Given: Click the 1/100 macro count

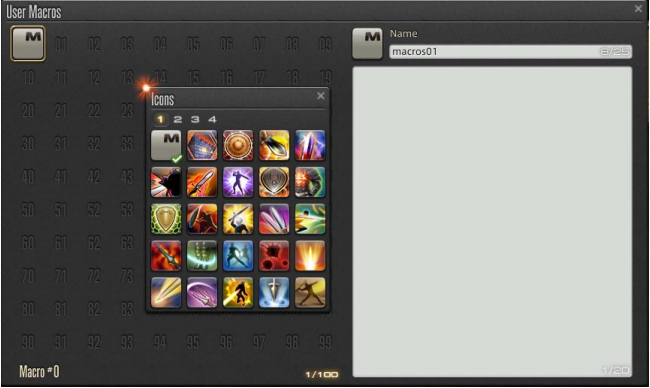Looking at the screenshot, I should point(322,374).
